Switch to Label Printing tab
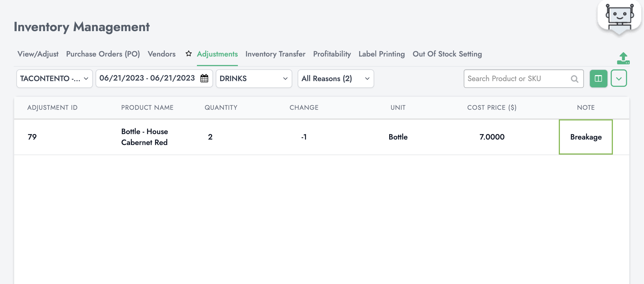This screenshot has width=644, height=284. [382, 54]
